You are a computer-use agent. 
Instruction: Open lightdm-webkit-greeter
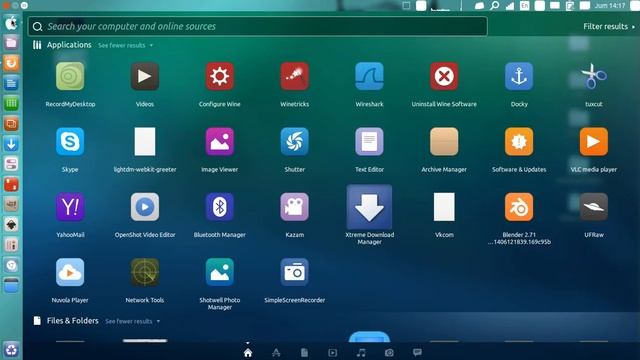tap(145, 142)
